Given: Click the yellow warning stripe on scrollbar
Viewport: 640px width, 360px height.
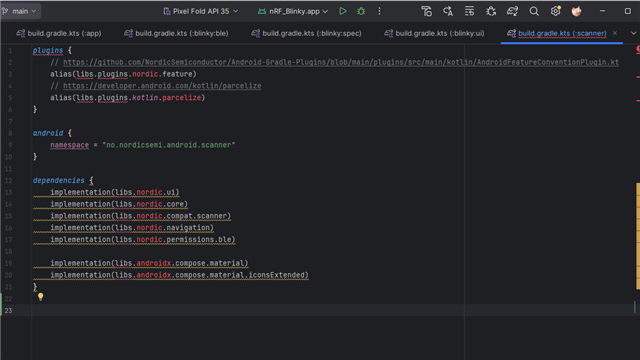Looking at the screenshot, I should 638,236.
